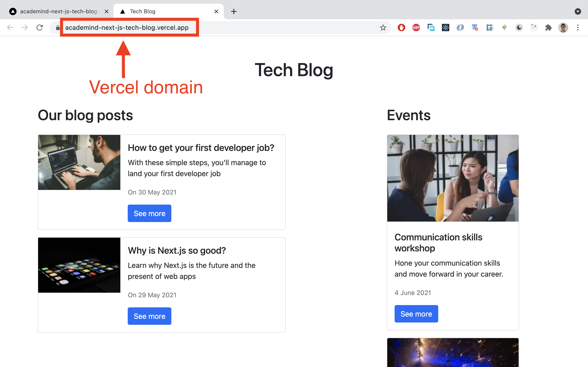Open the extensions puzzle-piece menu
The width and height of the screenshot is (588, 367).
(x=548, y=28)
